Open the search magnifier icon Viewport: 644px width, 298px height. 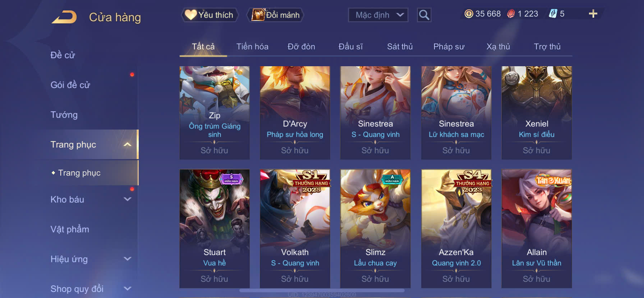point(424,15)
